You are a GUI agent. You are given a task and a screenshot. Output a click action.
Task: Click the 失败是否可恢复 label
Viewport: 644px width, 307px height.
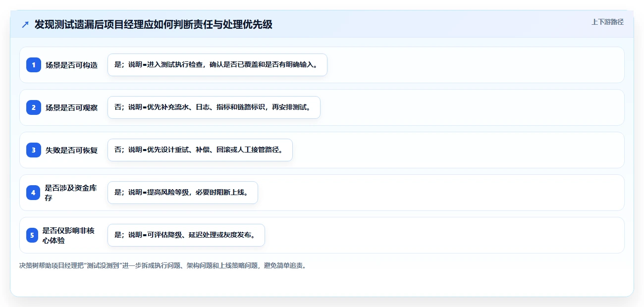click(72, 150)
